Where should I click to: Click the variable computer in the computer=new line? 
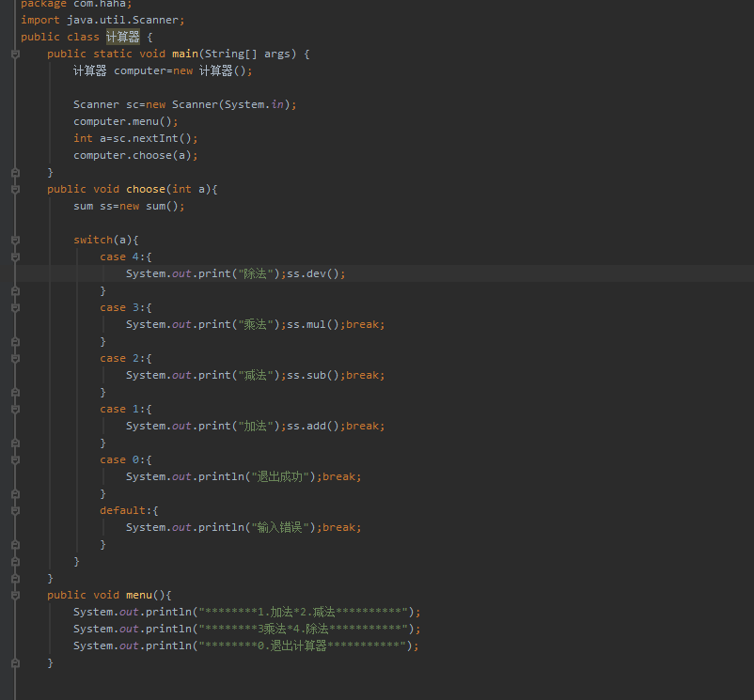click(x=142, y=70)
